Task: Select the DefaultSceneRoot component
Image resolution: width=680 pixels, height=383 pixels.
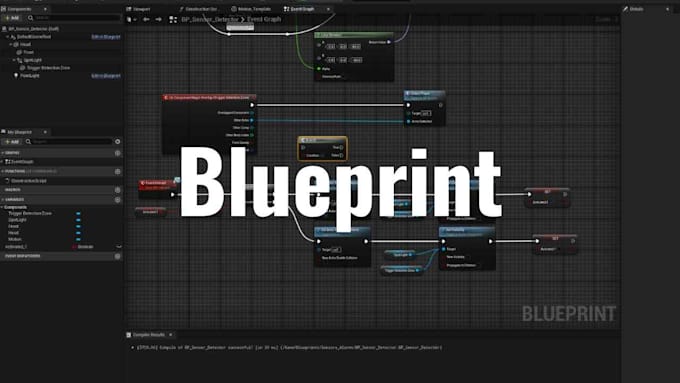Action: (34, 37)
